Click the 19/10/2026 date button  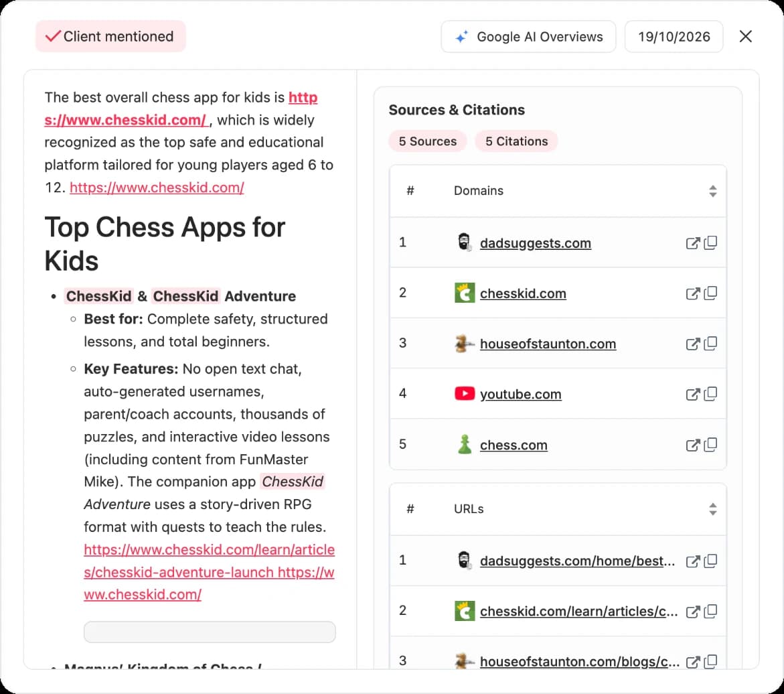coord(674,37)
